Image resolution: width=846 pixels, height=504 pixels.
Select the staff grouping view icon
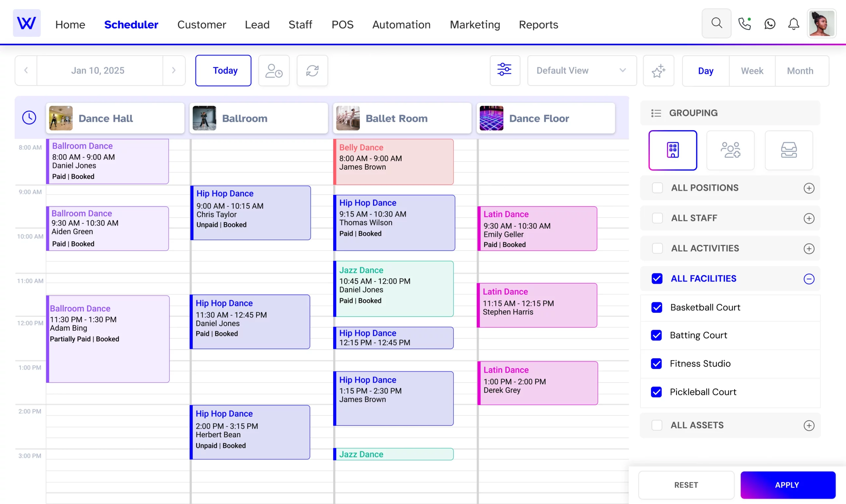coord(731,150)
